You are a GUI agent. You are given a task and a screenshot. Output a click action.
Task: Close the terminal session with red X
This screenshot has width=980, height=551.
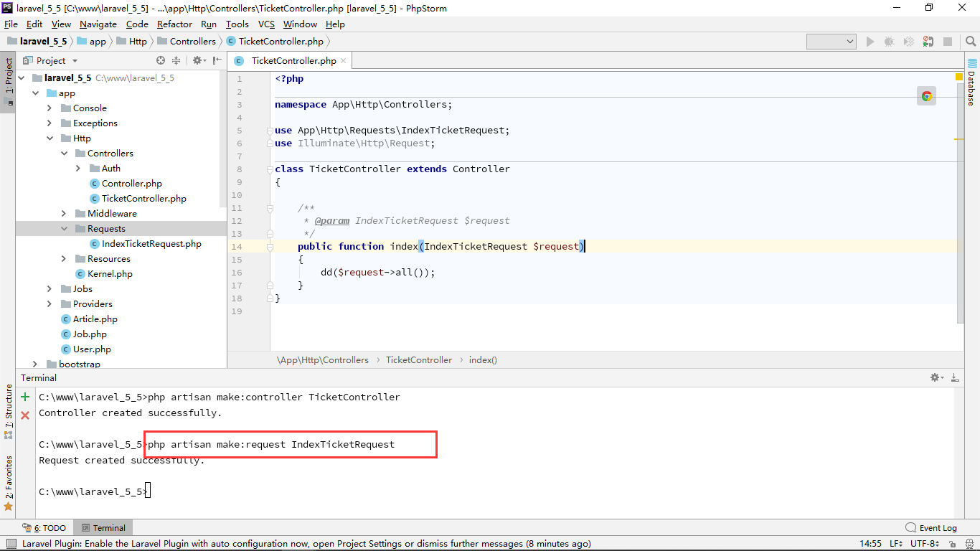[25, 415]
